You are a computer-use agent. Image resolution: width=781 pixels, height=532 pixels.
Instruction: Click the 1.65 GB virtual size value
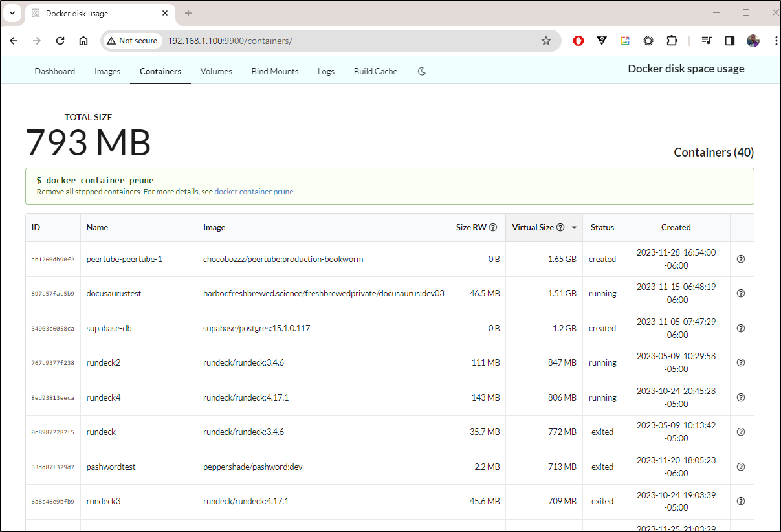point(562,259)
